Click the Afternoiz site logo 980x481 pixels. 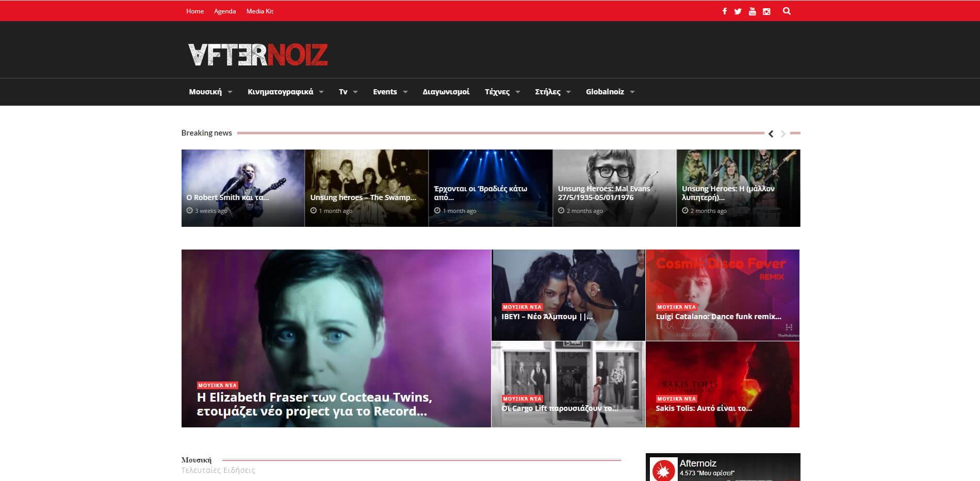tap(258, 55)
